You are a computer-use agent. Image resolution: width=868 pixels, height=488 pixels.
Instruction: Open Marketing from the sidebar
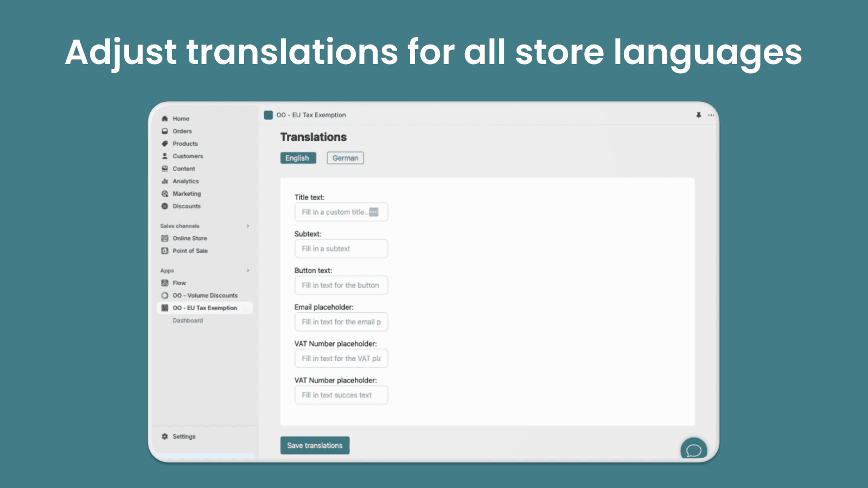(x=186, y=194)
